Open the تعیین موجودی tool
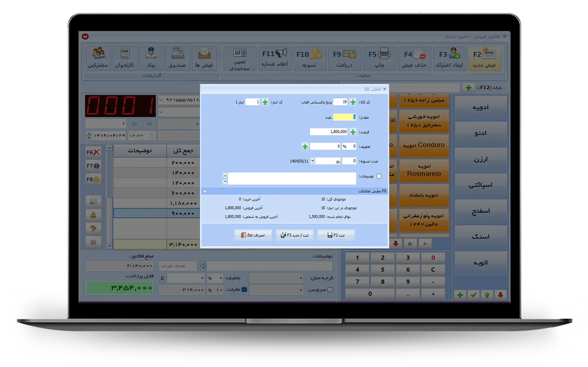The image size is (588, 367). (240, 58)
